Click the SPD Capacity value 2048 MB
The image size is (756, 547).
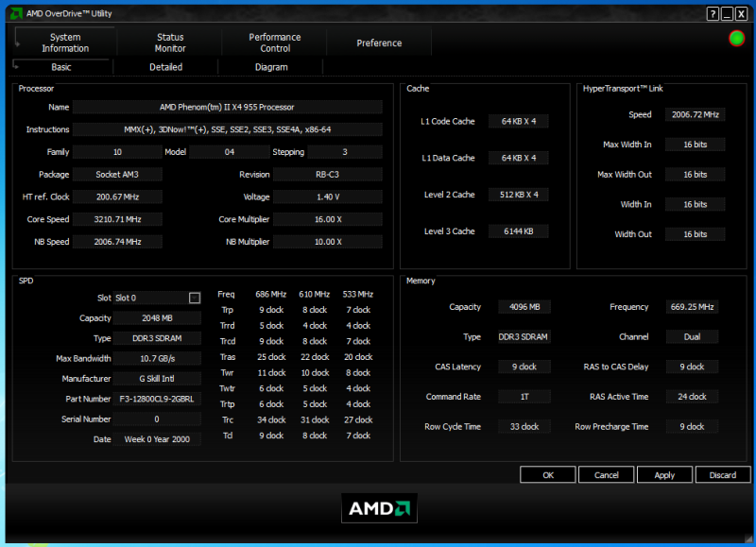tap(157, 318)
